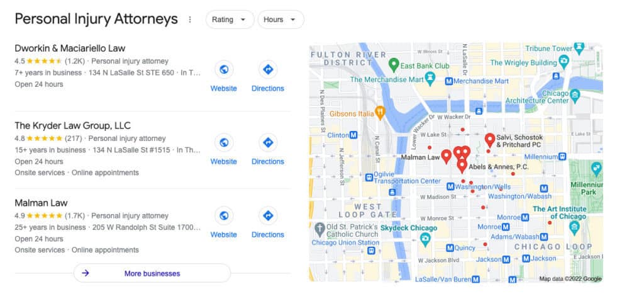This screenshot has width=644, height=294.
Task: Open three-dot menu beside Personal Injury Attorneys
Action: tap(190, 20)
